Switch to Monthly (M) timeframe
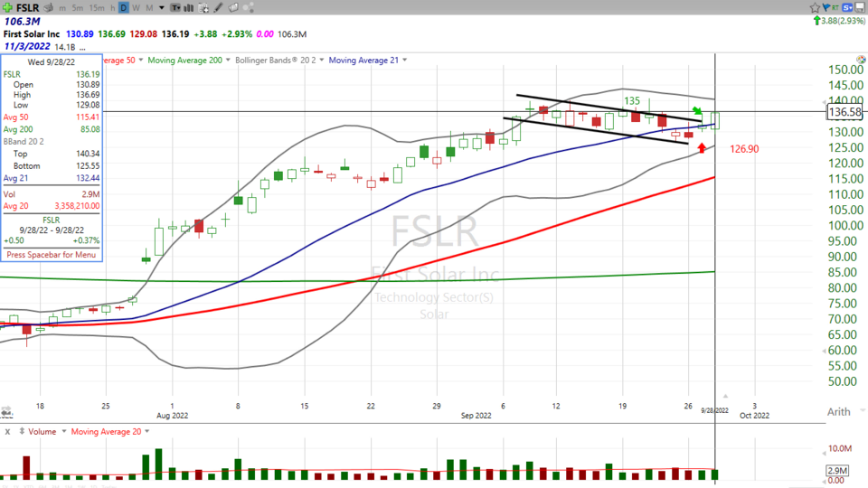 [x=149, y=8]
